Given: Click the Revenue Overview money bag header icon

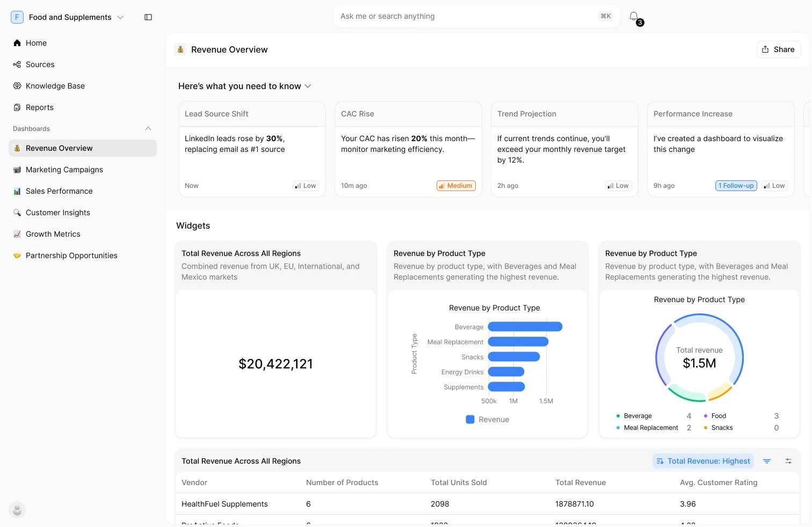Looking at the screenshot, I should [x=180, y=49].
